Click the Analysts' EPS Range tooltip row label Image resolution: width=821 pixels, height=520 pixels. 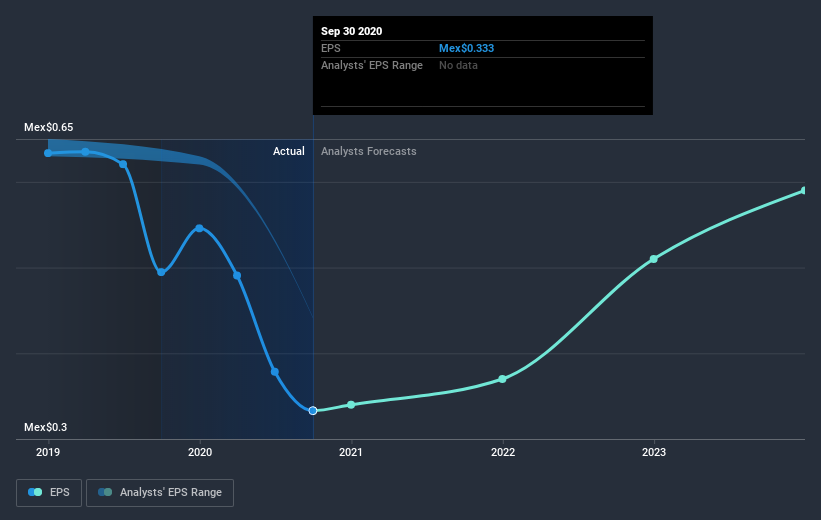pyautogui.click(x=372, y=65)
